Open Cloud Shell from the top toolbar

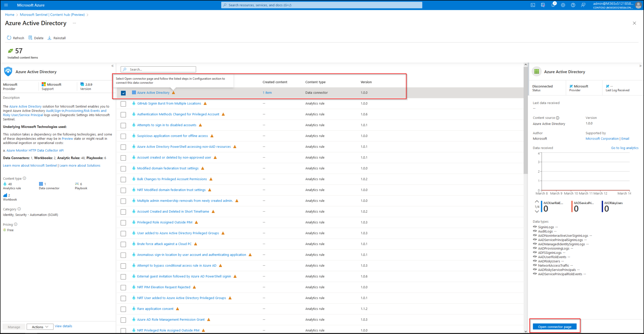(533, 5)
